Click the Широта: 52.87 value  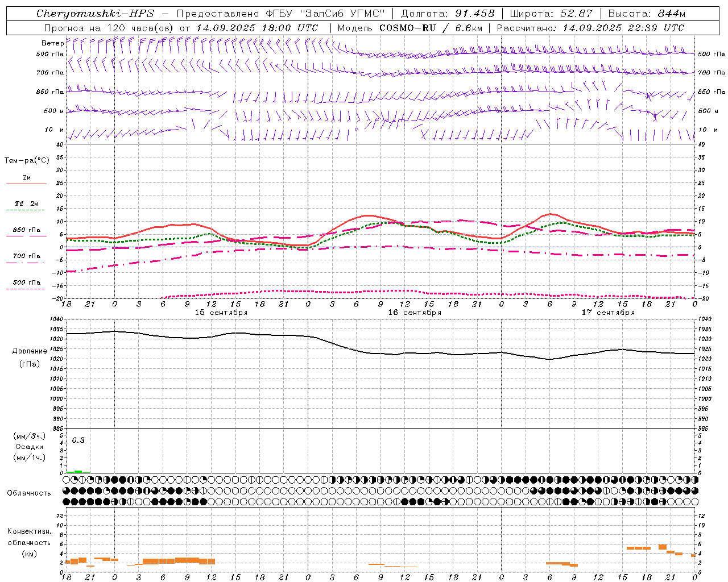(x=551, y=14)
